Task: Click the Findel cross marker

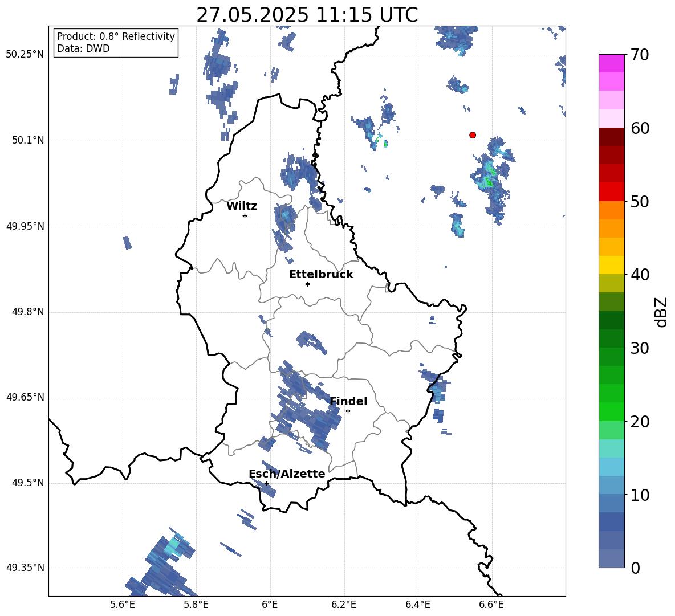Action: tap(348, 411)
